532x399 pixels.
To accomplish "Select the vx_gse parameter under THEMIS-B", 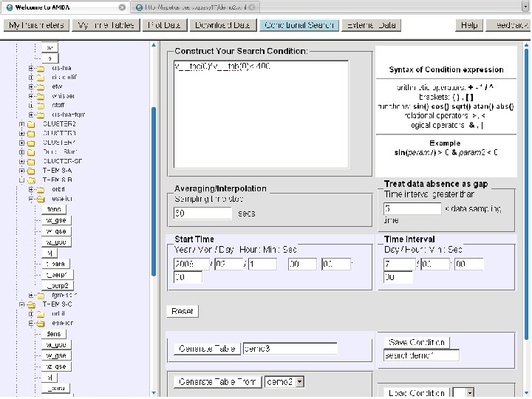I will click(x=57, y=220).
